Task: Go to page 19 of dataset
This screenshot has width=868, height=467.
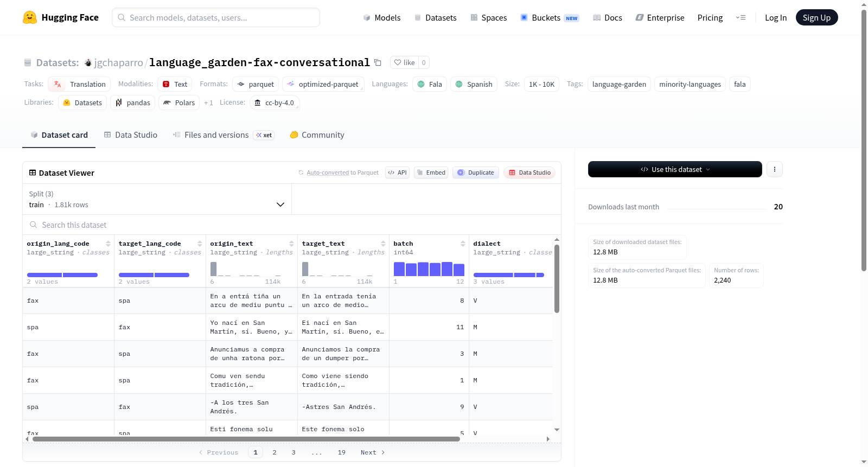Action: click(341, 452)
